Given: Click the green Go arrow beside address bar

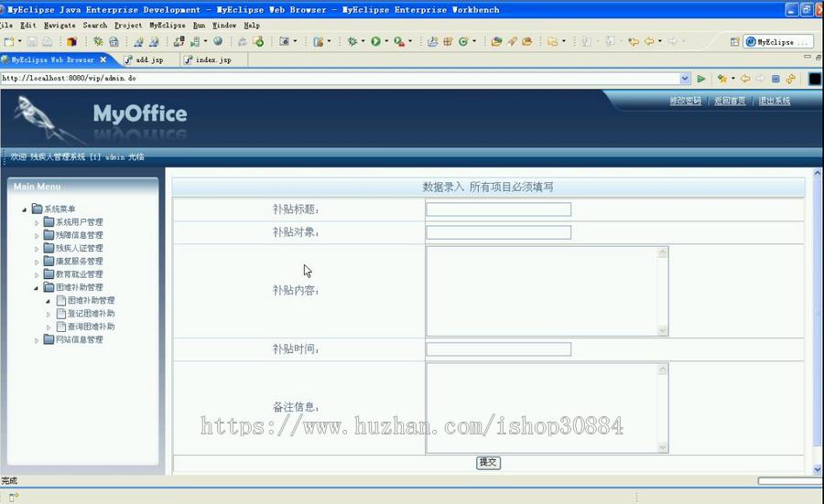Looking at the screenshot, I should (x=701, y=79).
